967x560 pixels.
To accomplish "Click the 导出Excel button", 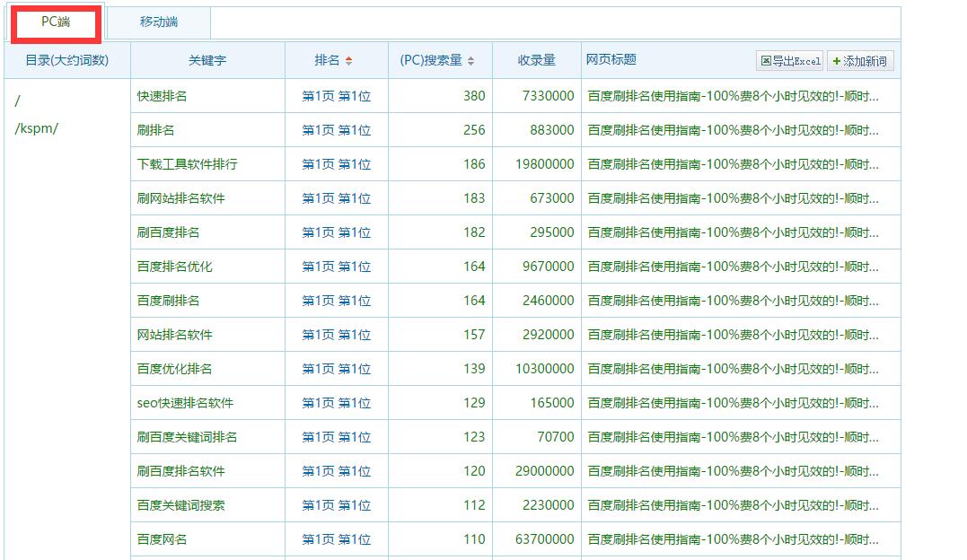I will [x=788, y=60].
